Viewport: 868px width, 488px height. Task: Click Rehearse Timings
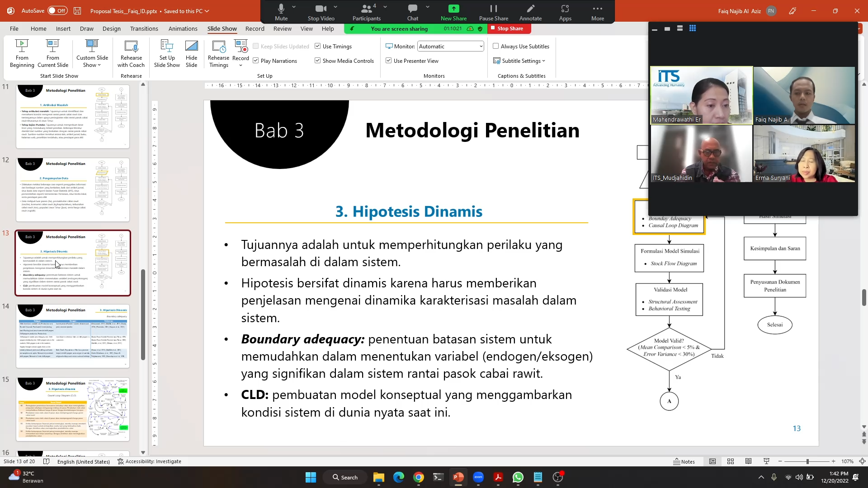click(218, 53)
